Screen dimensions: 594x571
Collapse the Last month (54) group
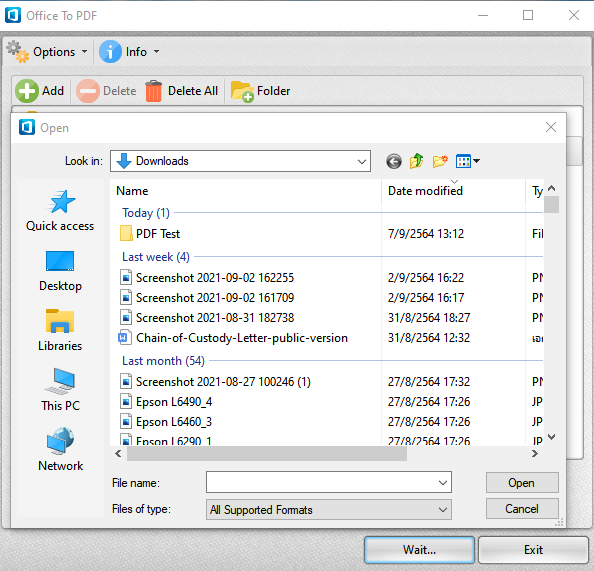coord(163,361)
